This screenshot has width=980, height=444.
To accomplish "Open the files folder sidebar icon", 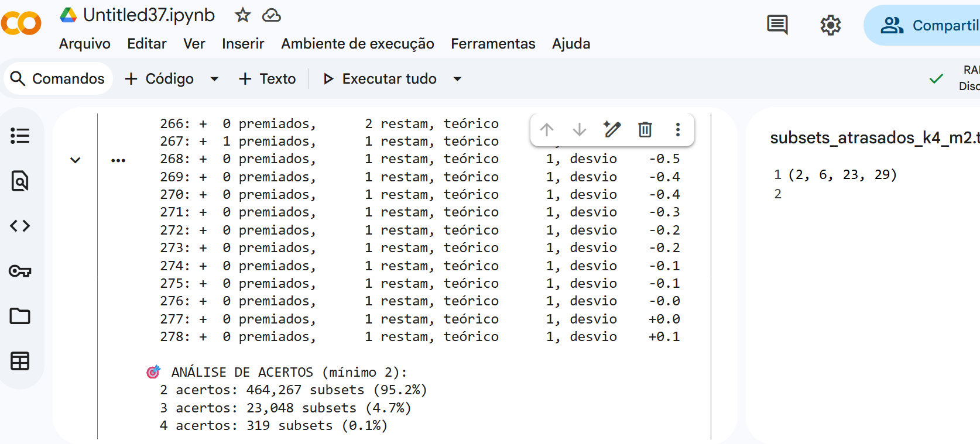I will [x=20, y=316].
